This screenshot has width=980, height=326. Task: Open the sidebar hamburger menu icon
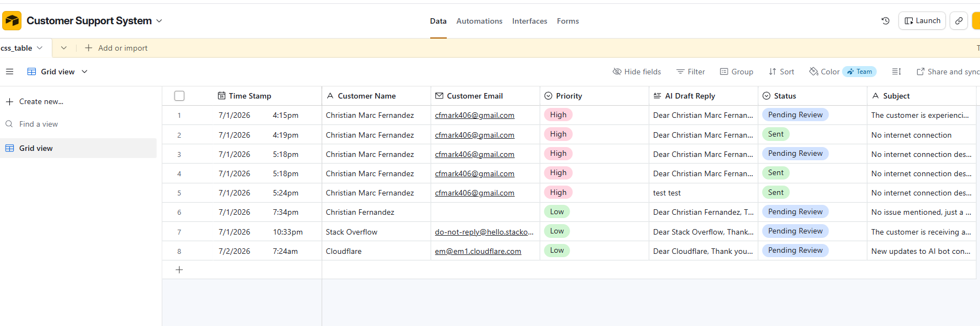9,72
